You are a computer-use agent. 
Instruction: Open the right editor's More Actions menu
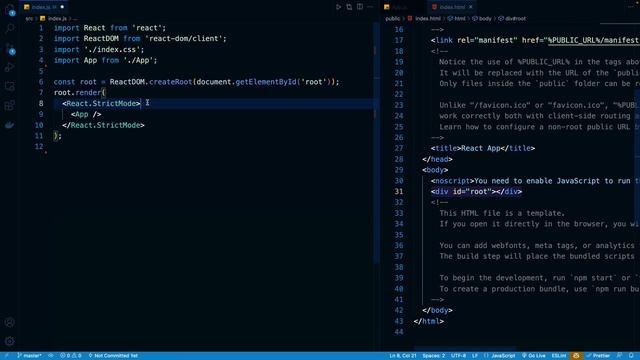[631, 7]
